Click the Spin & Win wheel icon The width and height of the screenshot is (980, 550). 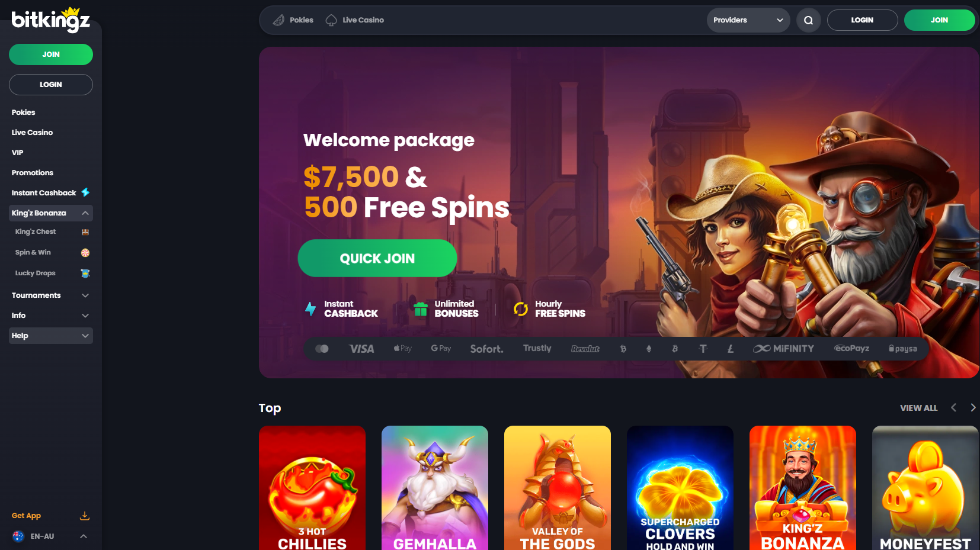pos(85,253)
